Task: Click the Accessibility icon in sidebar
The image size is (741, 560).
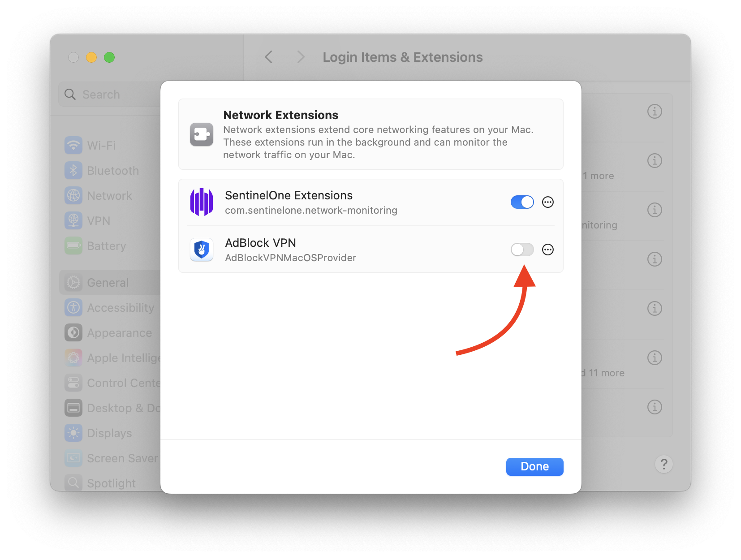Action: [73, 308]
